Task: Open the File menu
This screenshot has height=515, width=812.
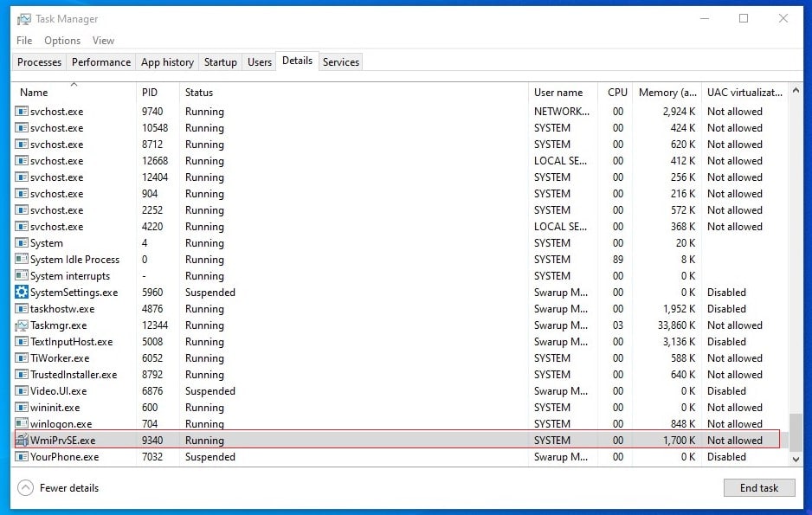Action: pyautogui.click(x=24, y=41)
